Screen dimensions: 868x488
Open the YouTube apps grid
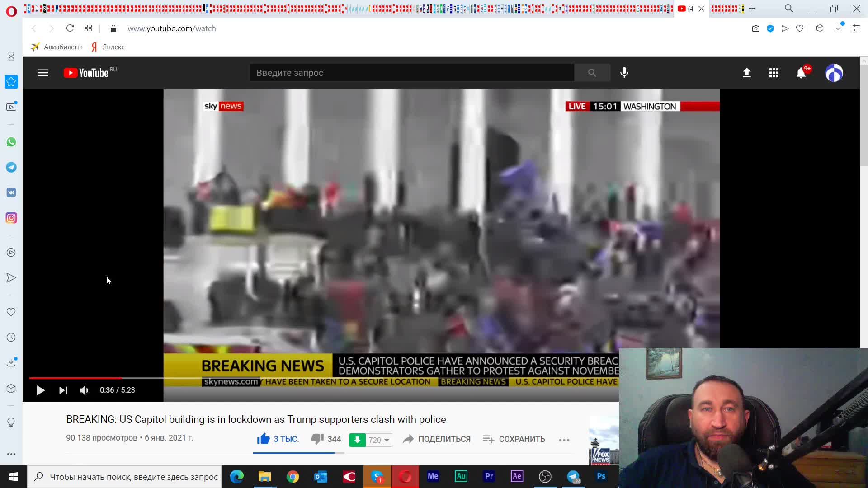774,73
